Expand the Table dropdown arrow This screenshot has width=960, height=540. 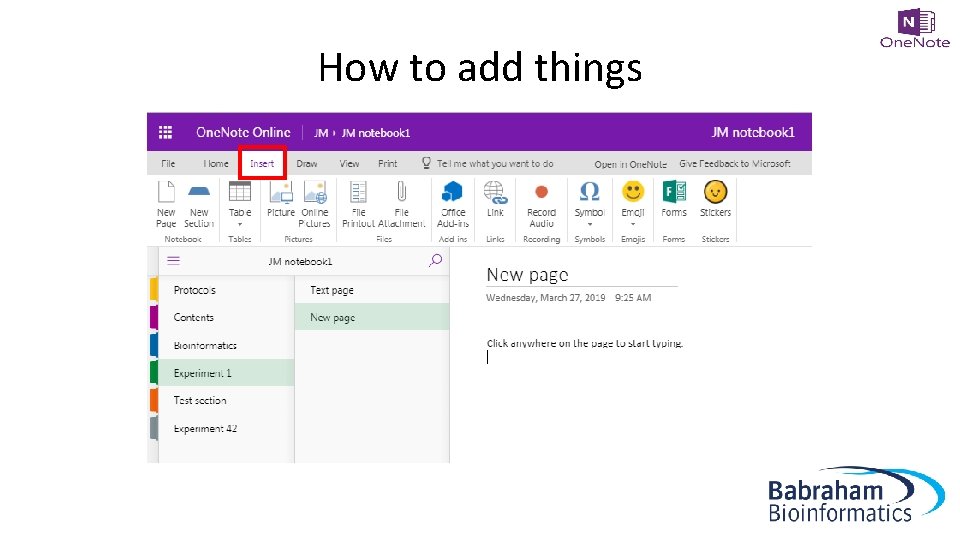click(x=239, y=224)
